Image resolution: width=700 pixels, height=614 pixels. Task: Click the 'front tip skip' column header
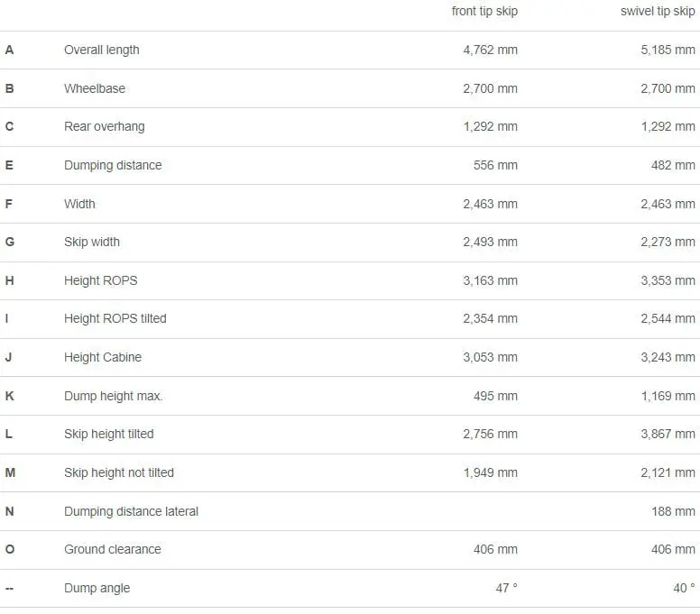484,11
